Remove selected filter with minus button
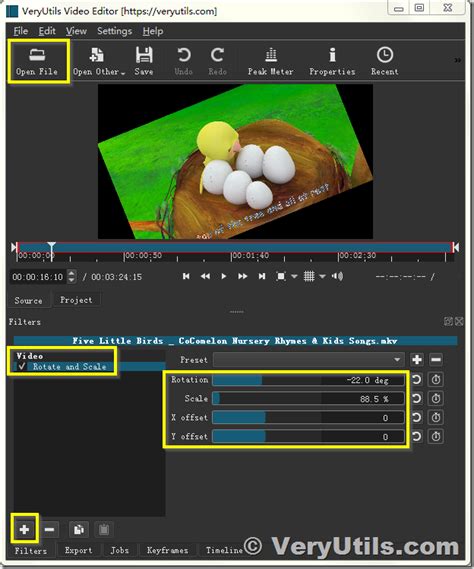The image size is (474, 569). pos(49,529)
